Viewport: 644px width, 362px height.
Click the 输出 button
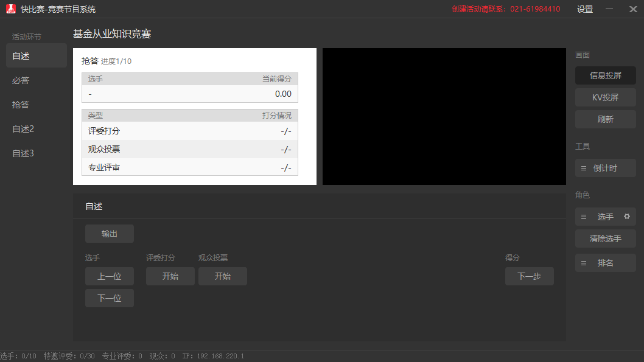point(110,234)
